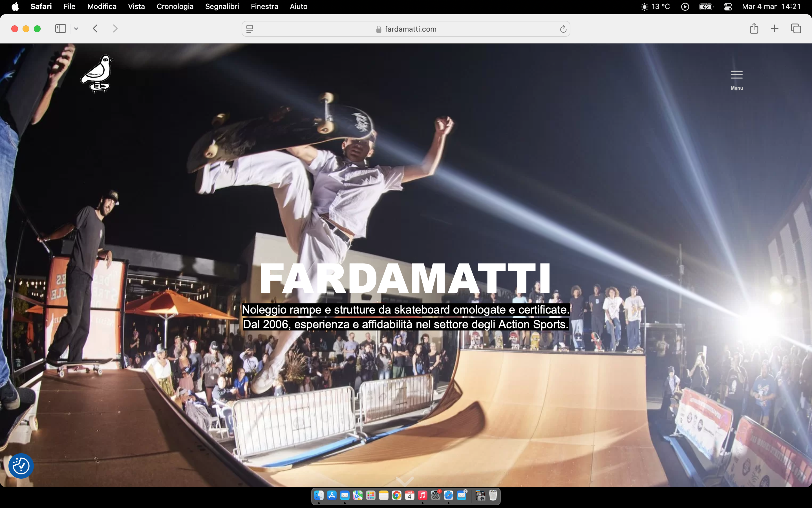Open Calendar from the Dock
Viewport: 812px width, 508px height.
pos(409,495)
